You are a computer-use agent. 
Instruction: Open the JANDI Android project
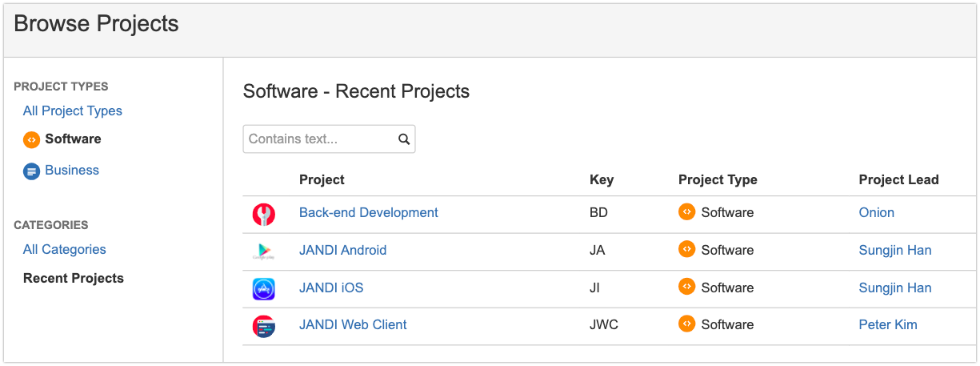(343, 250)
